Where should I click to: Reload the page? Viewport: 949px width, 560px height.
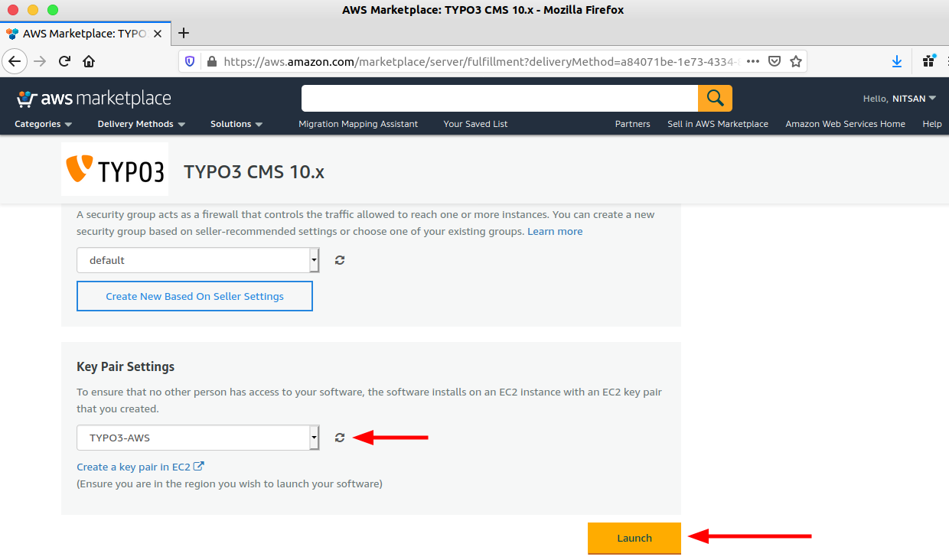point(64,60)
